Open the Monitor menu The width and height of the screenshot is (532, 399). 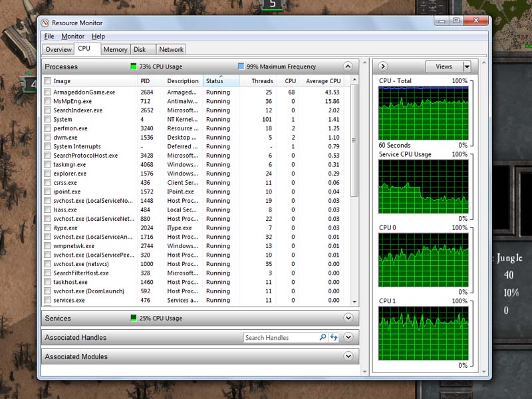click(73, 37)
